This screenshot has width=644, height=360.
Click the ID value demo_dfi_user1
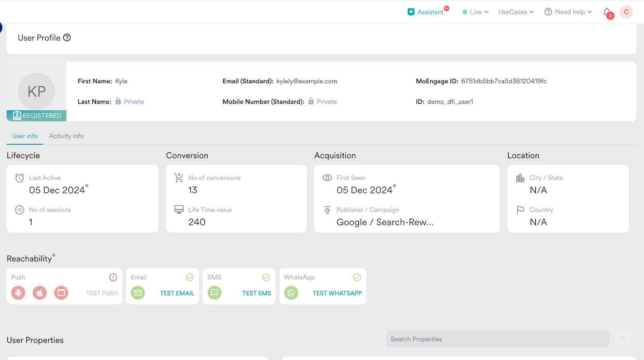(450, 102)
